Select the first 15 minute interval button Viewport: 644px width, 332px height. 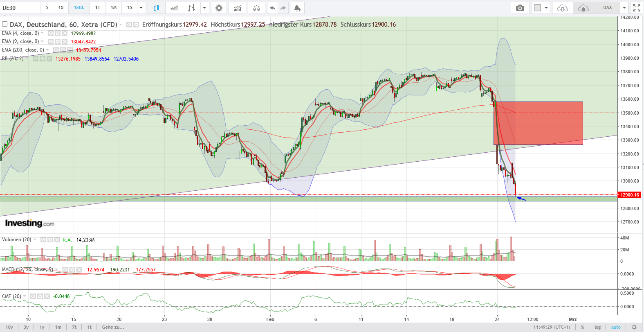tap(61, 8)
